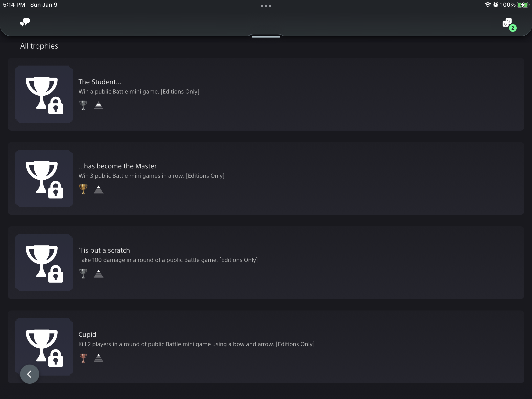Image resolution: width=532 pixels, height=399 pixels.
Task: Click the silver trophy grade icon under 'Tis but a scratch
Action: tap(83, 274)
